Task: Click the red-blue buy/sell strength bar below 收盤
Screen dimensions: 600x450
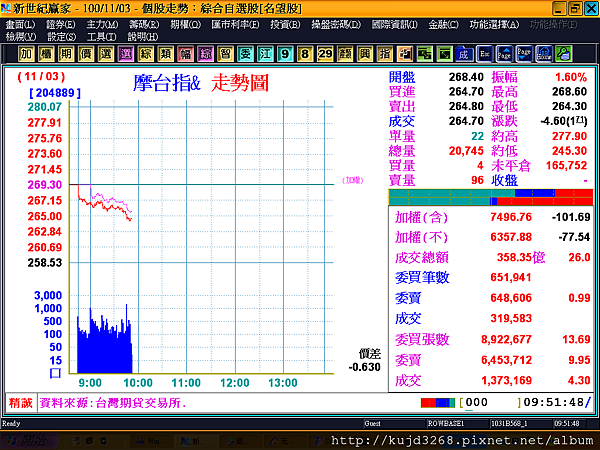Action: click(491, 197)
